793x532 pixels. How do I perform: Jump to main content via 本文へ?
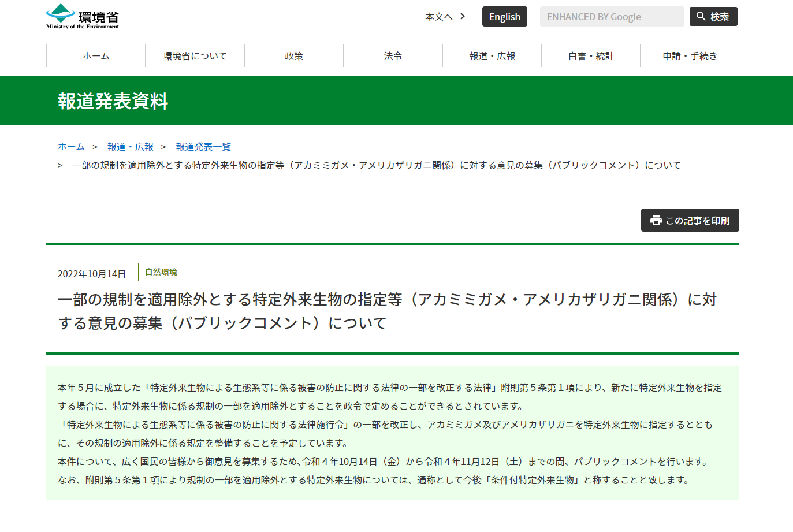pyautogui.click(x=438, y=17)
